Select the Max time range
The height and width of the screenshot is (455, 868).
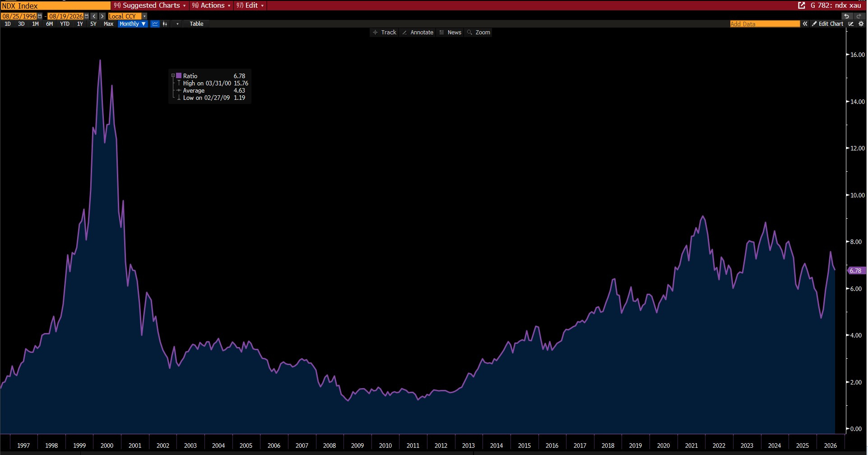click(108, 24)
